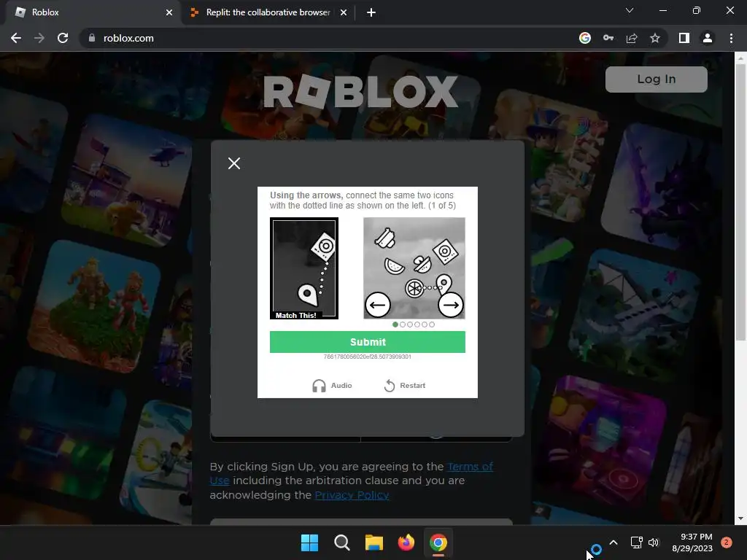747x560 pixels.
Task: Show hidden system tray icons
Action: click(614, 542)
